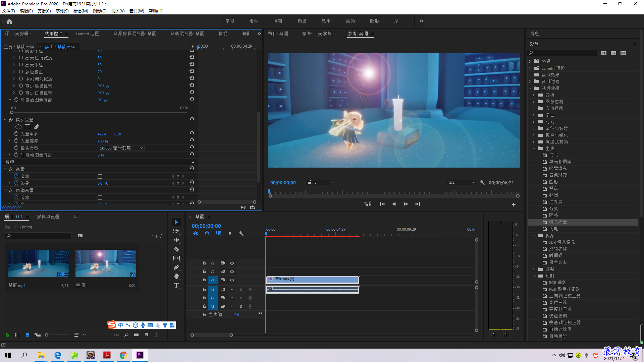Click the button editor plus icon
Screen dimensions: 644x362
(514, 204)
